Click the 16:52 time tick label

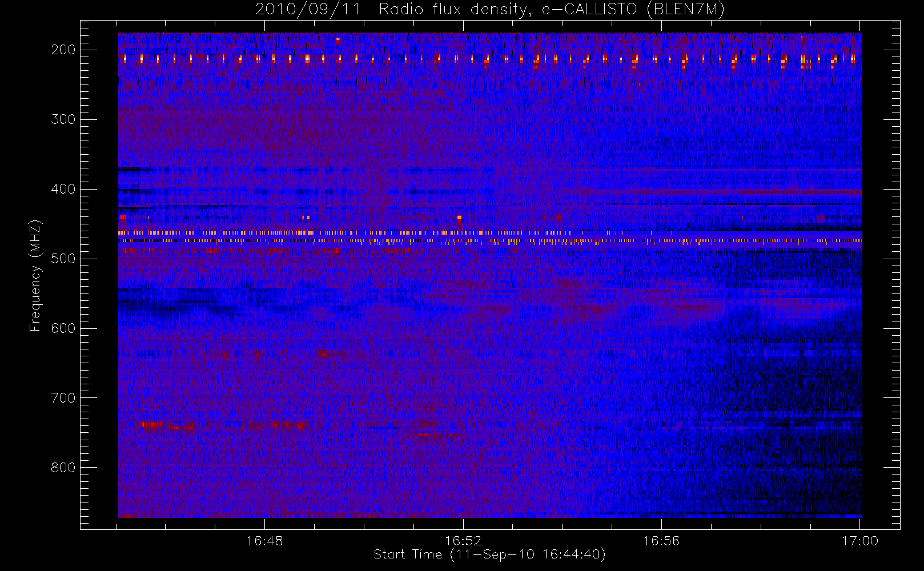click(463, 541)
